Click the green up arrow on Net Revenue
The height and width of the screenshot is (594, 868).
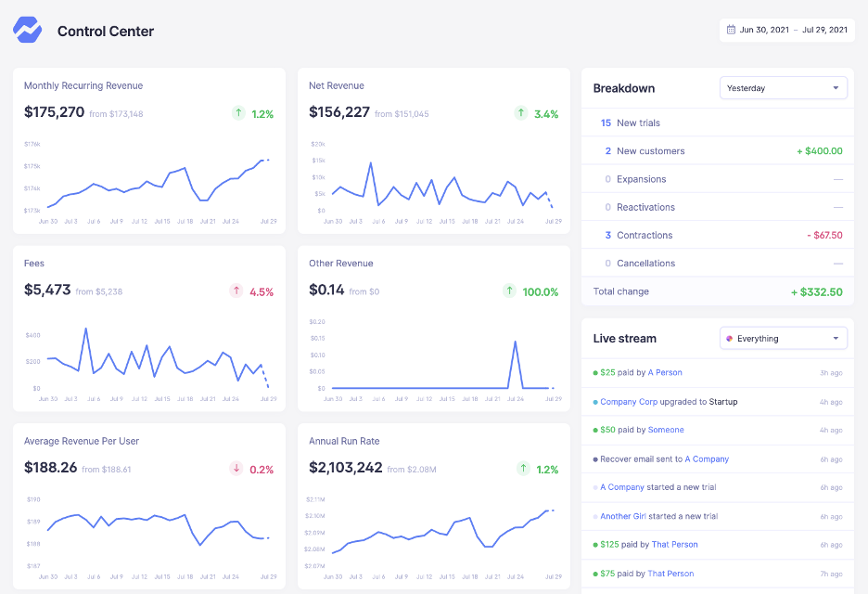521,113
